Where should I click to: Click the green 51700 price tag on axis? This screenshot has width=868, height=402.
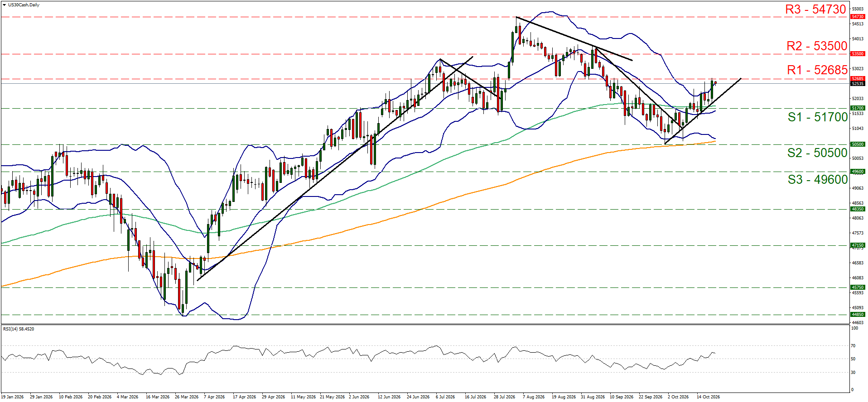pos(858,108)
